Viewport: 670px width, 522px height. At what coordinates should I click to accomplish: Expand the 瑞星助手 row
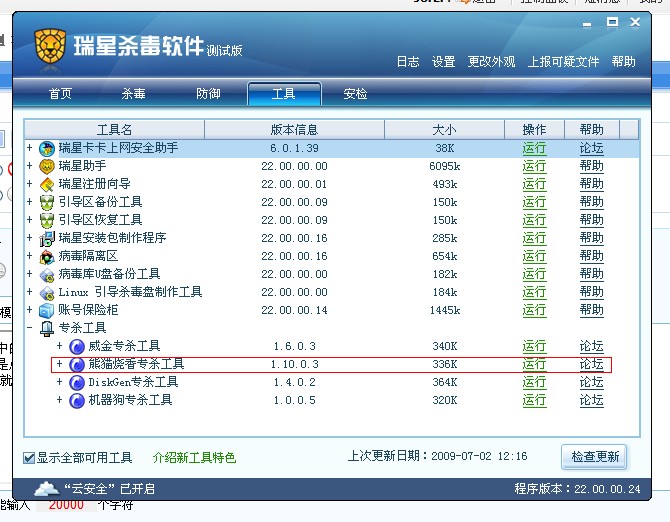coord(29,166)
